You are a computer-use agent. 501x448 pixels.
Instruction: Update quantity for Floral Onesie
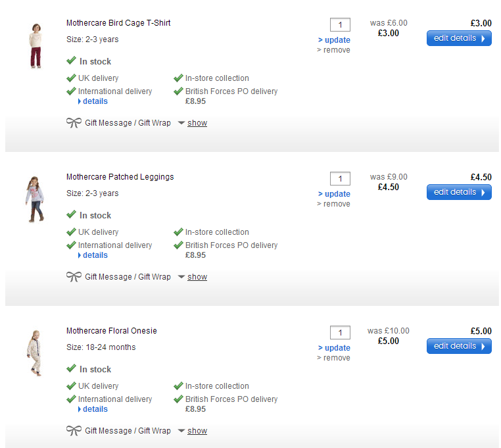pos(337,348)
